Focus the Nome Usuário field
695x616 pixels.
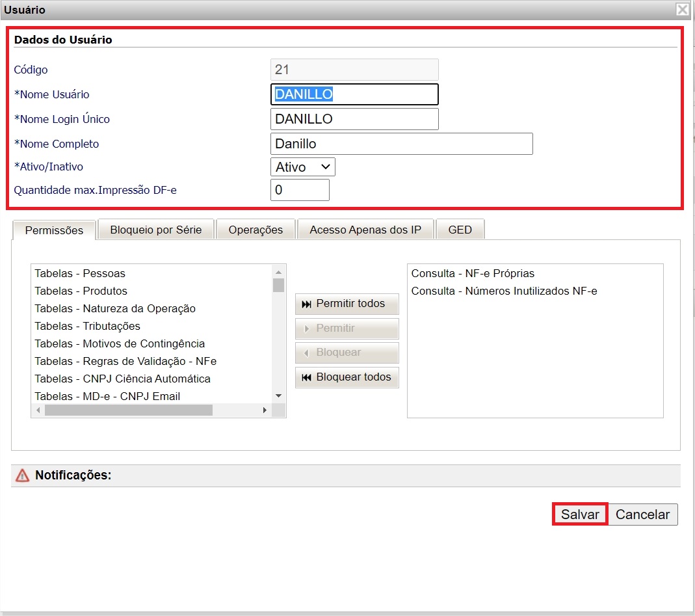pyautogui.click(x=354, y=94)
